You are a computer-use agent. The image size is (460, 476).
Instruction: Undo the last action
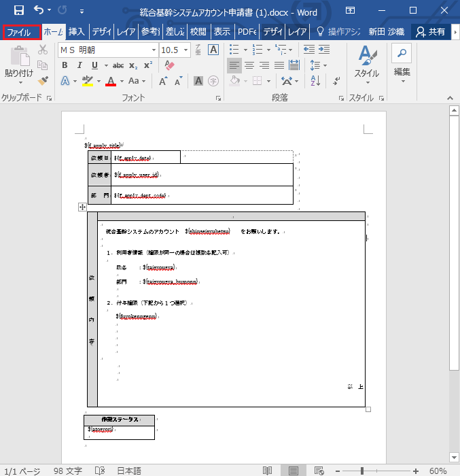(39, 10)
